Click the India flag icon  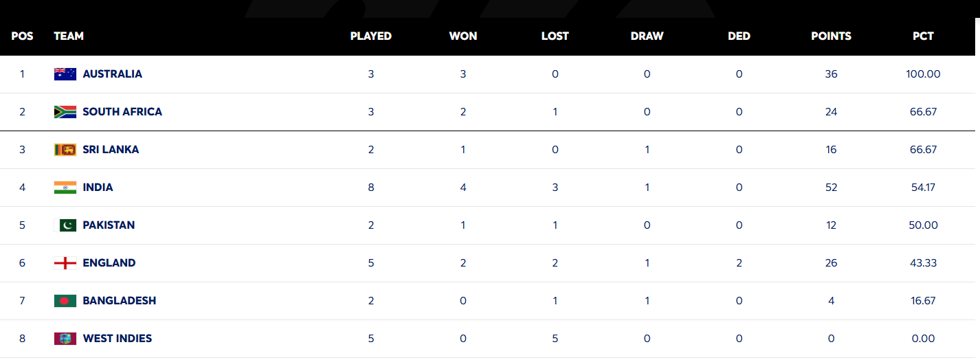tap(65, 188)
